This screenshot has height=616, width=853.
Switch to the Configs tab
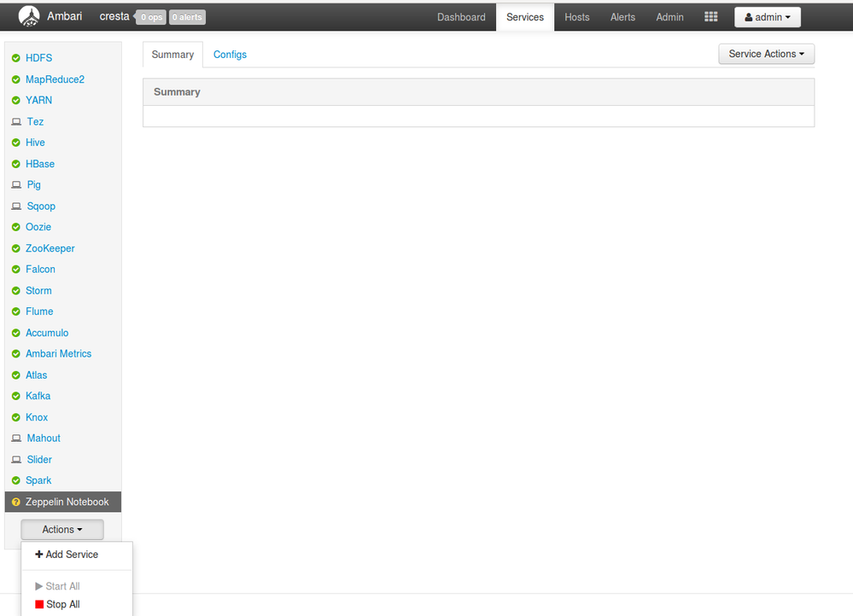[x=229, y=54]
